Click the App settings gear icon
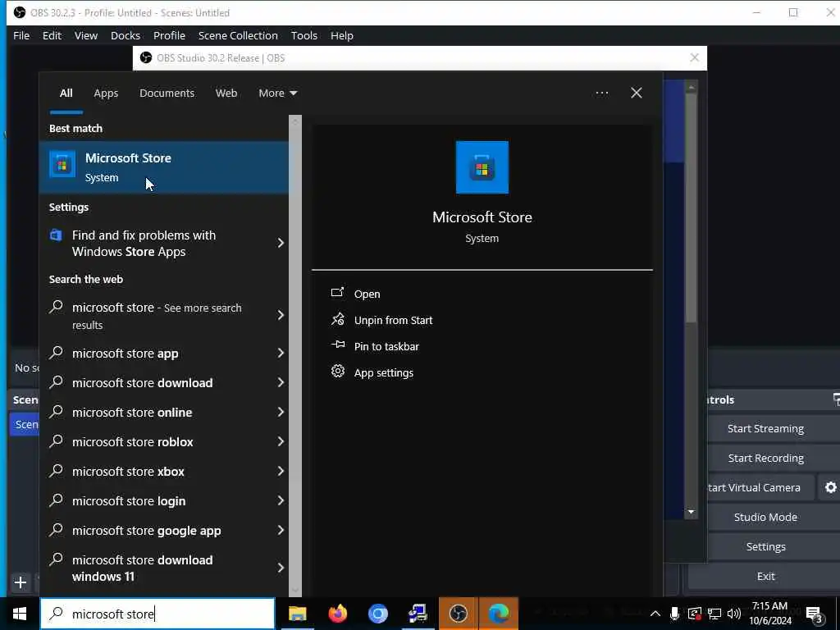The width and height of the screenshot is (840, 630). [337, 372]
